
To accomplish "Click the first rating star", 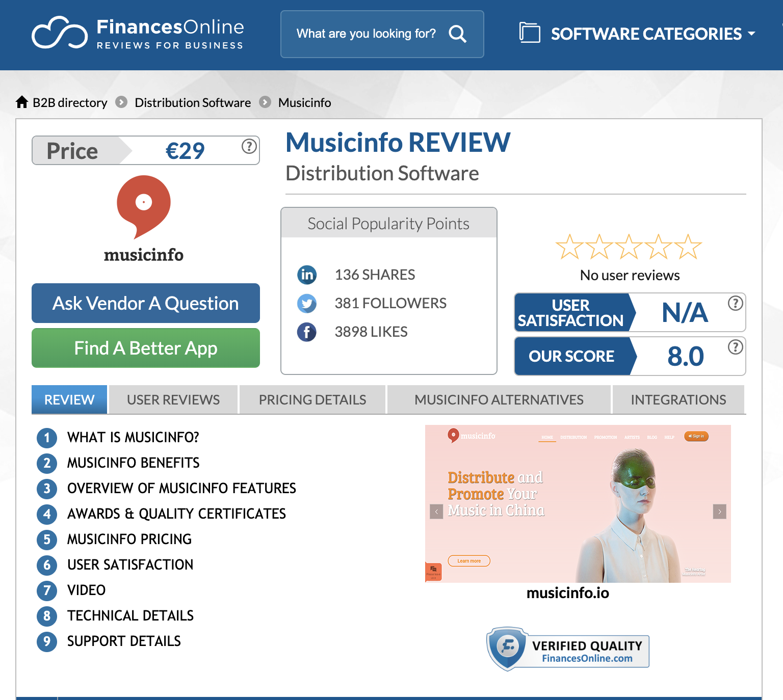I will click(x=569, y=247).
